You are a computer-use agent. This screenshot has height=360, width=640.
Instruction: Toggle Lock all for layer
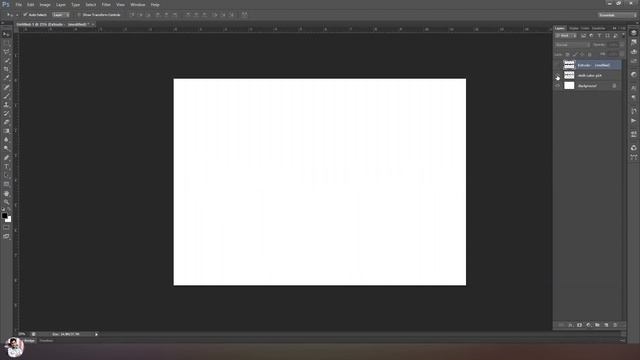(x=589, y=54)
